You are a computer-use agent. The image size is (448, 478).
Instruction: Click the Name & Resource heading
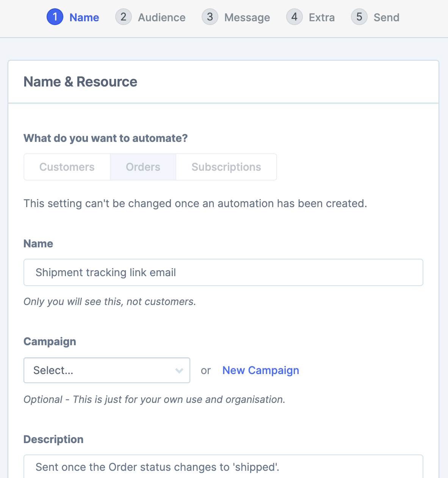80,82
